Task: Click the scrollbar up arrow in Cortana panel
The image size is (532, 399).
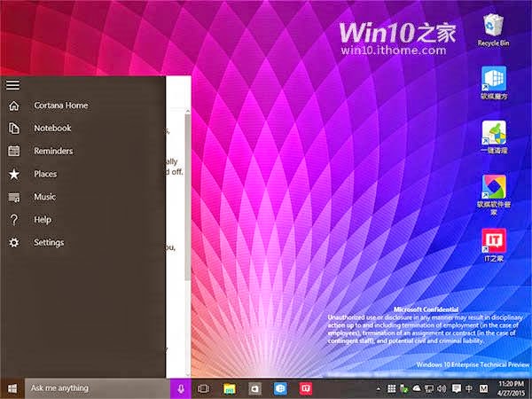Action: tap(188, 111)
